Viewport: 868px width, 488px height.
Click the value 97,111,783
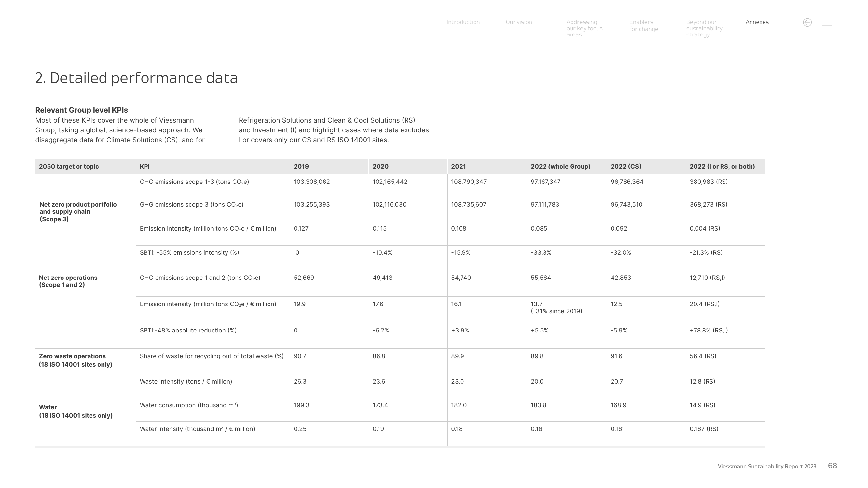pos(545,205)
